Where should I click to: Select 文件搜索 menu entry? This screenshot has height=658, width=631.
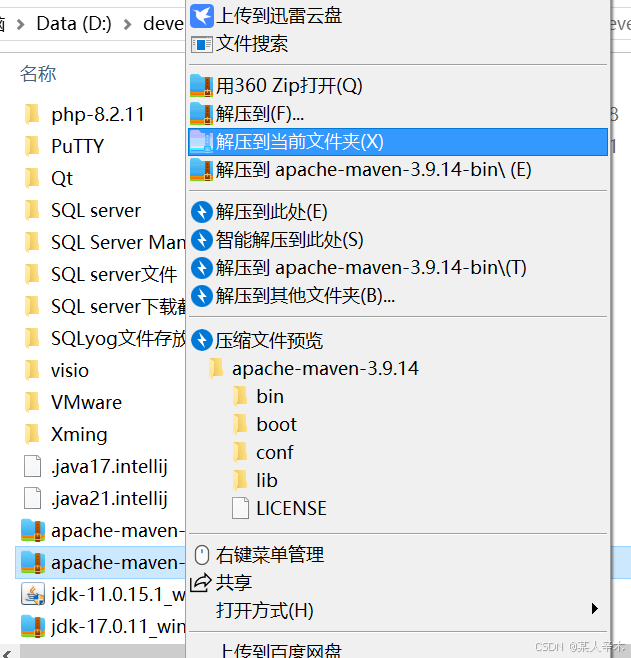pos(398,44)
